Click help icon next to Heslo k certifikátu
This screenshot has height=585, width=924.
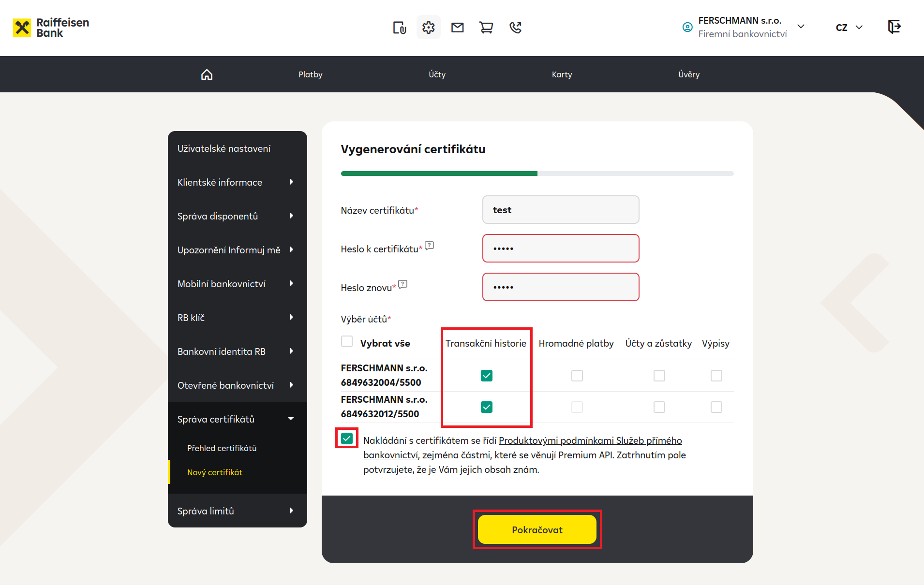point(429,246)
